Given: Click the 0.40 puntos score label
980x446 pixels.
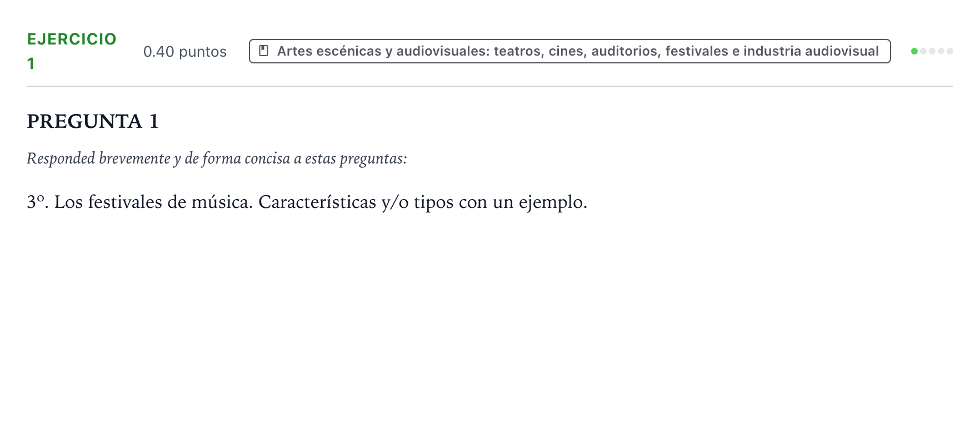Looking at the screenshot, I should coord(185,52).
